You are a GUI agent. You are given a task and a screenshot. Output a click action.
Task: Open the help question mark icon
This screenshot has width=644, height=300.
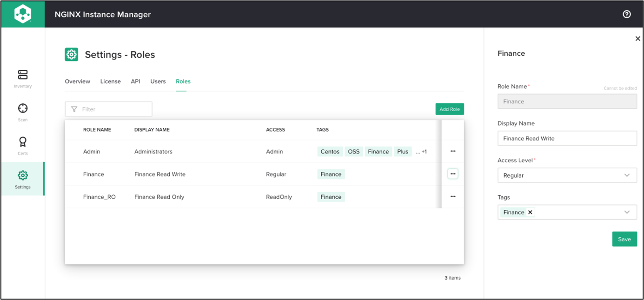coord(626,14)
